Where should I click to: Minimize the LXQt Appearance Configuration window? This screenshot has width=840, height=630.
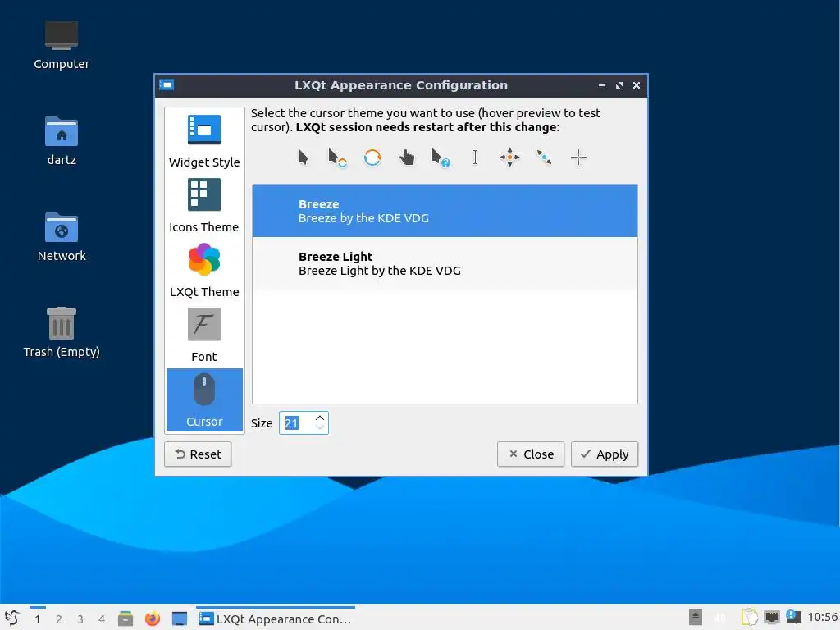(x=602, y=85)
